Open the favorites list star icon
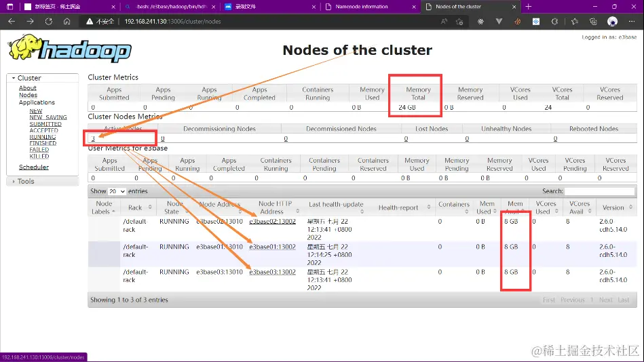 click(575, 21)
